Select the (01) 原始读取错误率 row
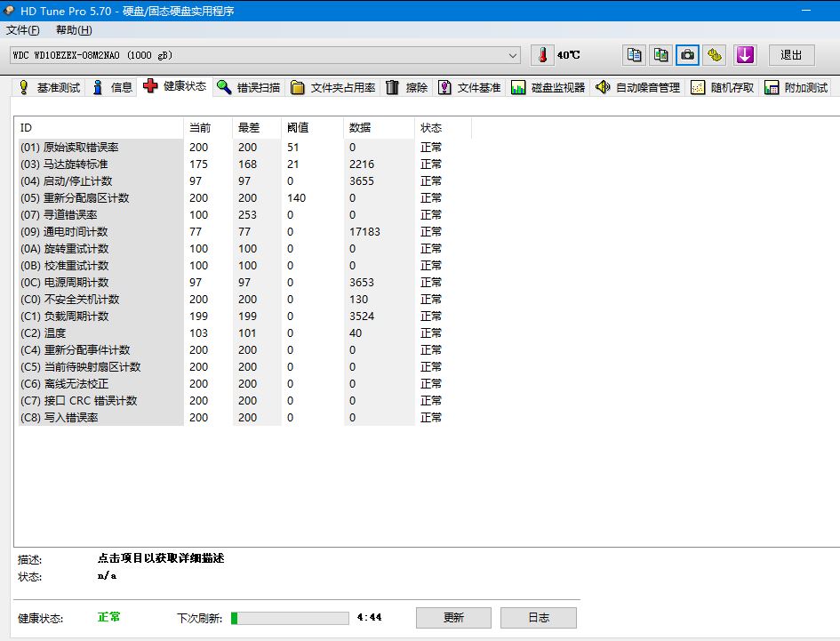This screenshot has width=840, height=641. [244, 147]
